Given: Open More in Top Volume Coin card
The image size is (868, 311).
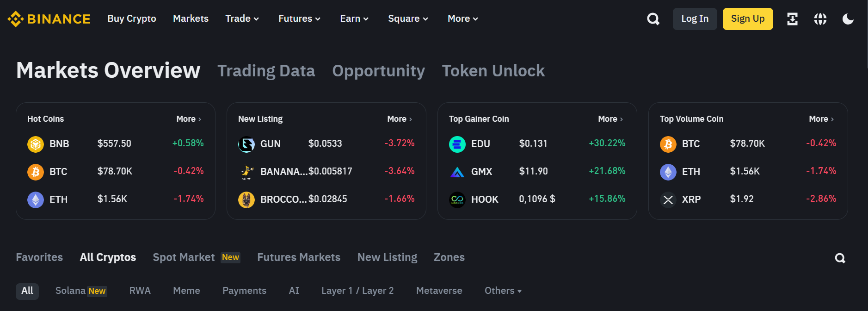Looking at the screenshot, I should 821,119.
